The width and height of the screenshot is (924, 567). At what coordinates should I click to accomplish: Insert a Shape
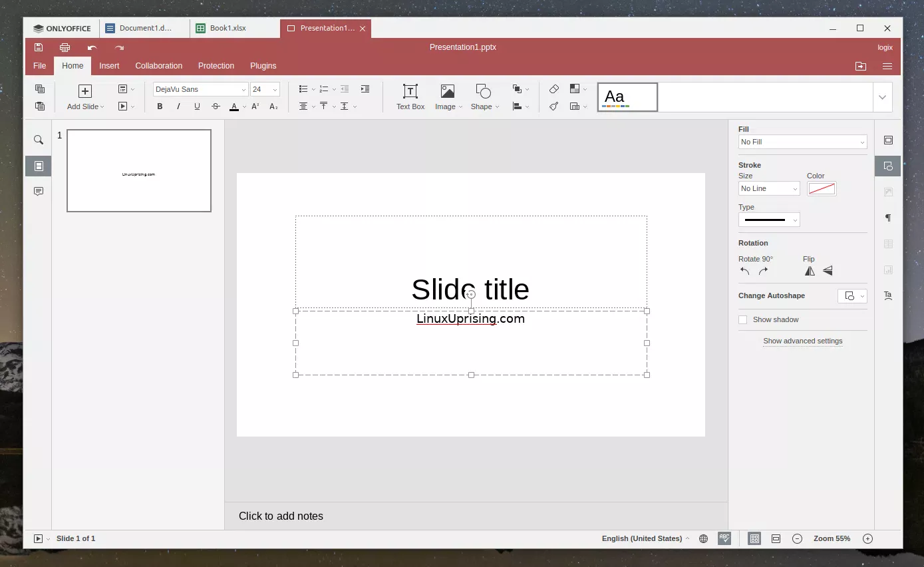point(484,97)
